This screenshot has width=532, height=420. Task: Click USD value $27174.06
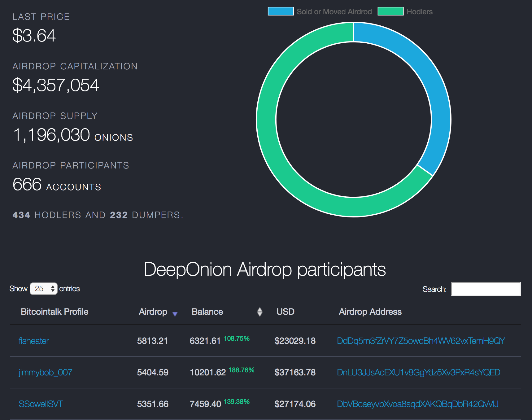(295, 404)
